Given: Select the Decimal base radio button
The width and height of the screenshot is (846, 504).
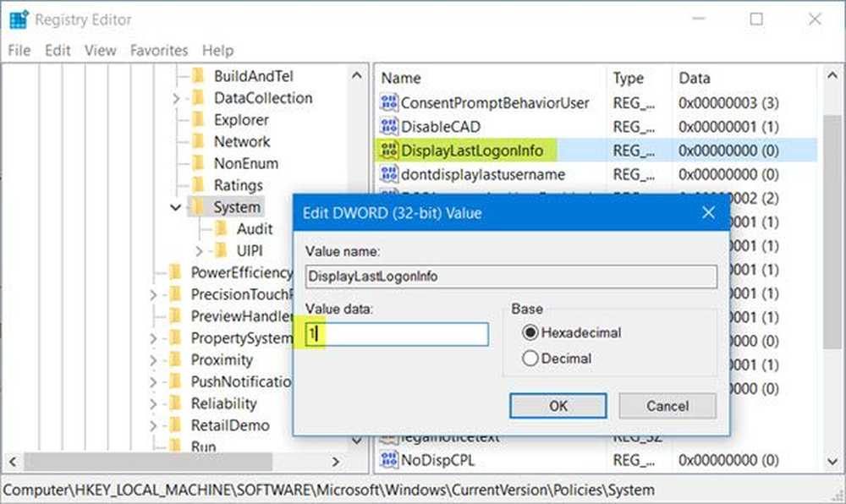Looking at the screenshot, I should pyautogui.click(x=531, y=359).
